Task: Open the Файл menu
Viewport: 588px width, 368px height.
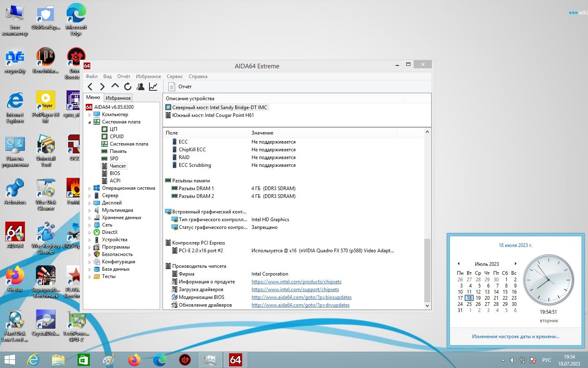Action: (91, 76)
